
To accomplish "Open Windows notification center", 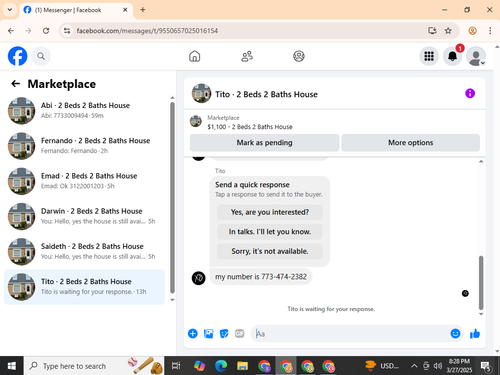I will pyautogui.click(x=486, y=366).
